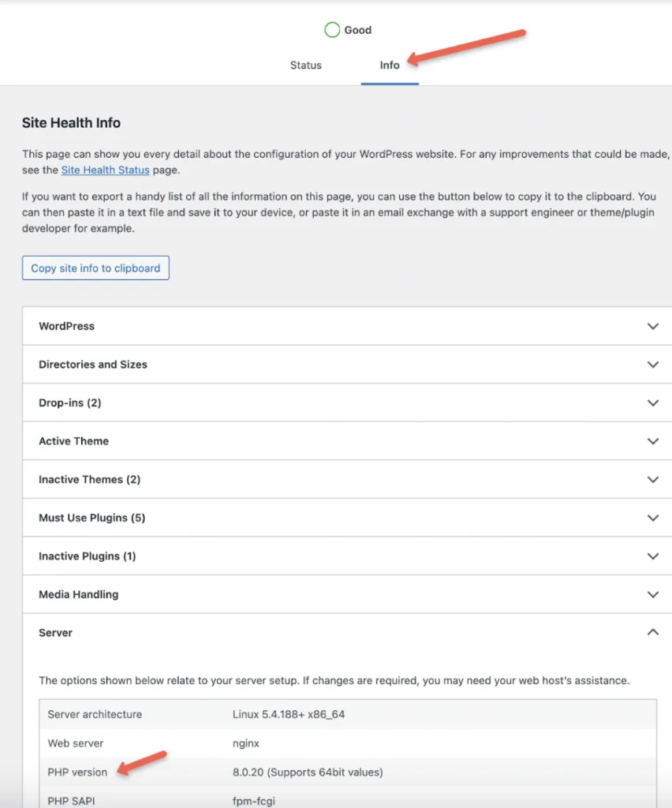The width and height of the screenshot is (672, 808).
Task: Click the Must Use Plugins (5) title
Action: 91,518
